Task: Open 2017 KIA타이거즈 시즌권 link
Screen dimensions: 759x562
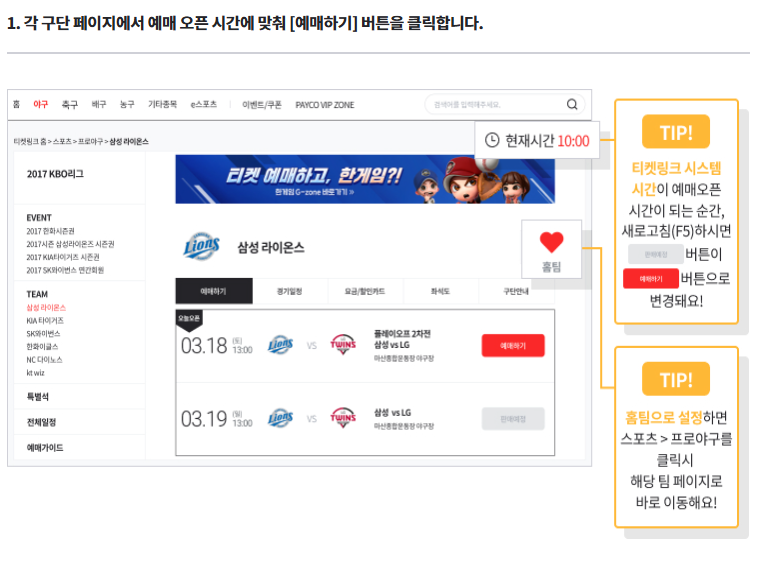Action: 63,257
